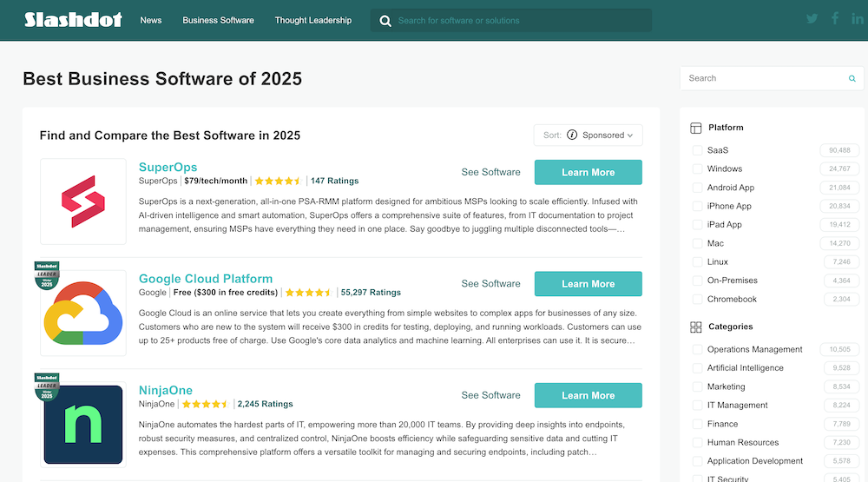The width and height of the screenshot is (868, 482).
Task: Open the 55,297 Ratings link
Action: (371, 293)
